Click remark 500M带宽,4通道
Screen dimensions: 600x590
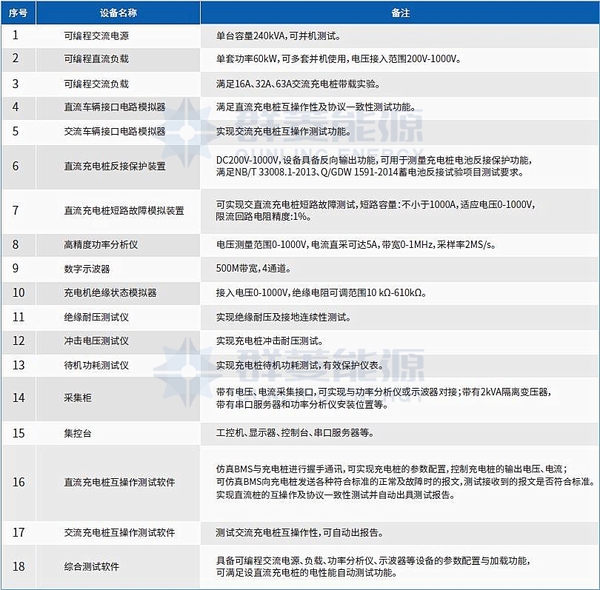[x=253, y=269]
